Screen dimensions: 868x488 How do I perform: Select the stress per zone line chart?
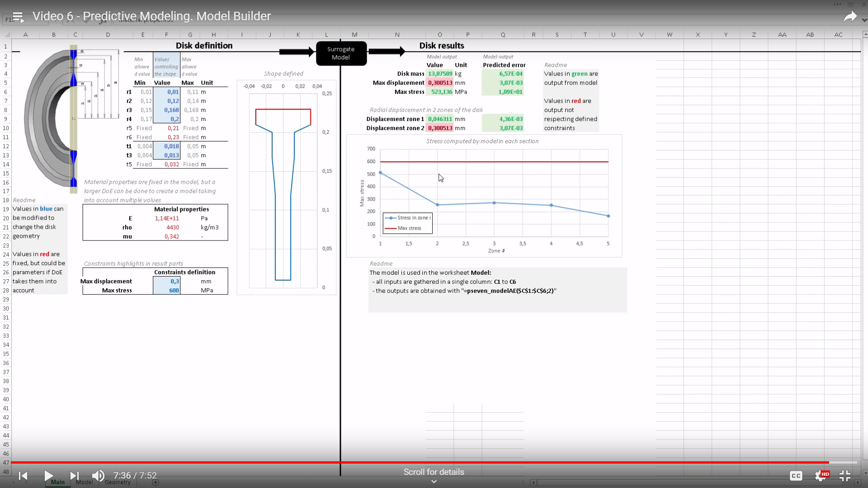click(484, 196)
